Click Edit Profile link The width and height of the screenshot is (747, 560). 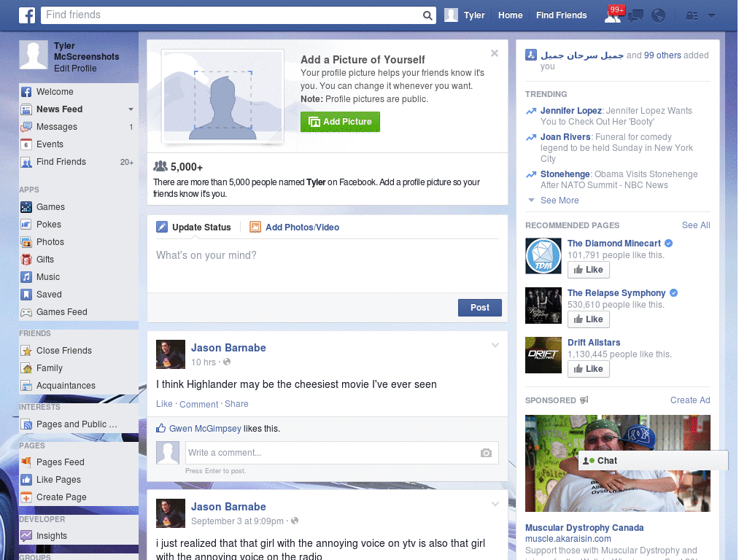[x=75, y=69]
